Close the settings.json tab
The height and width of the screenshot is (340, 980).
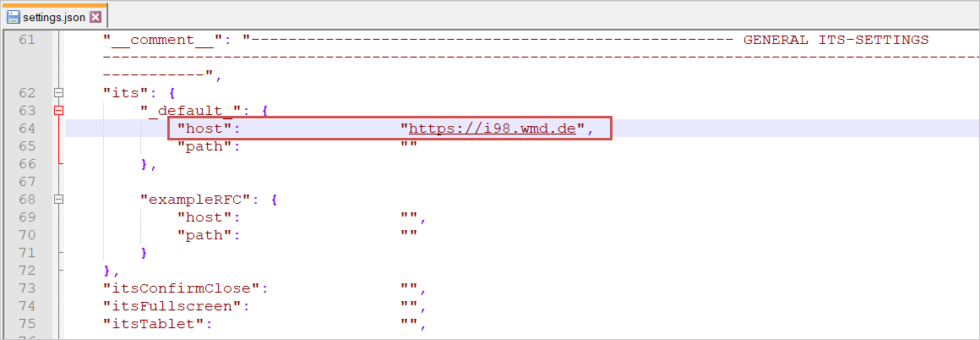pyautogui.click(x=95, y=17)
